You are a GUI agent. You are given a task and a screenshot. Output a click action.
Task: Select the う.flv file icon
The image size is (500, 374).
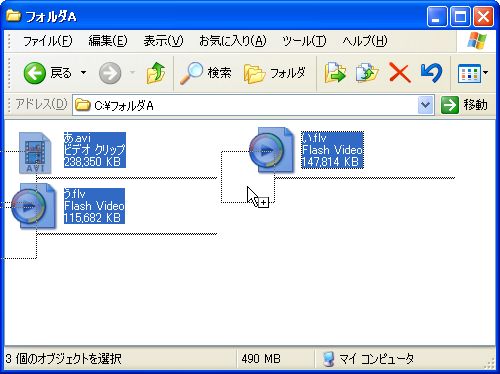(33, 206)
